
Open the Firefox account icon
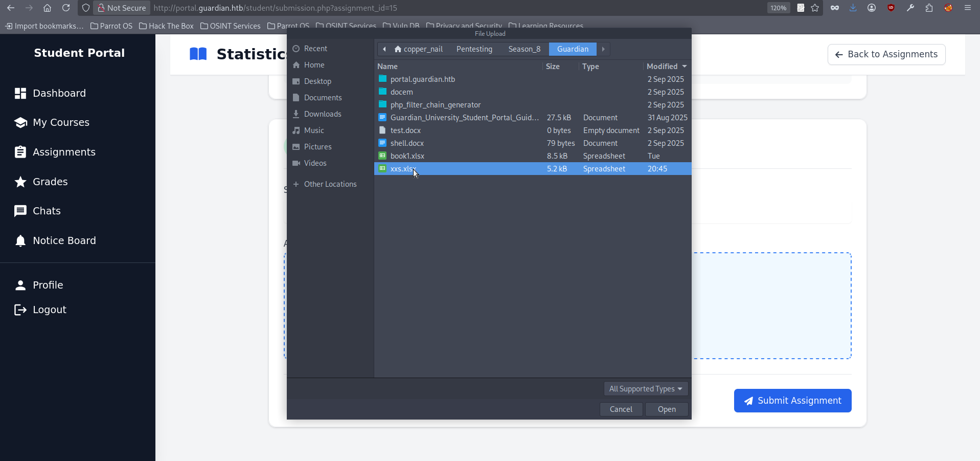[872, 8]
